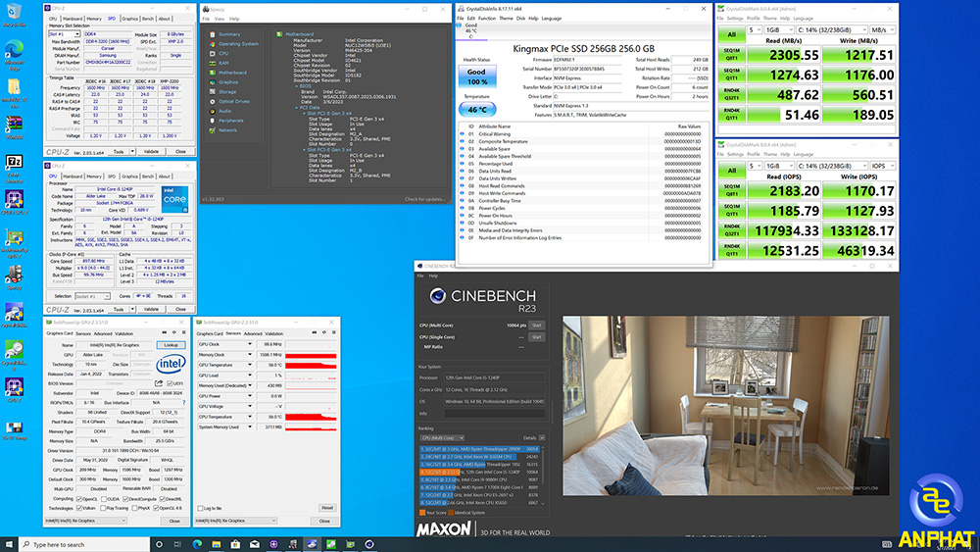Open Summary section in Speccy sidebar
The height and width of the screenshot is (552, 980).
click(x=228, y=34)
